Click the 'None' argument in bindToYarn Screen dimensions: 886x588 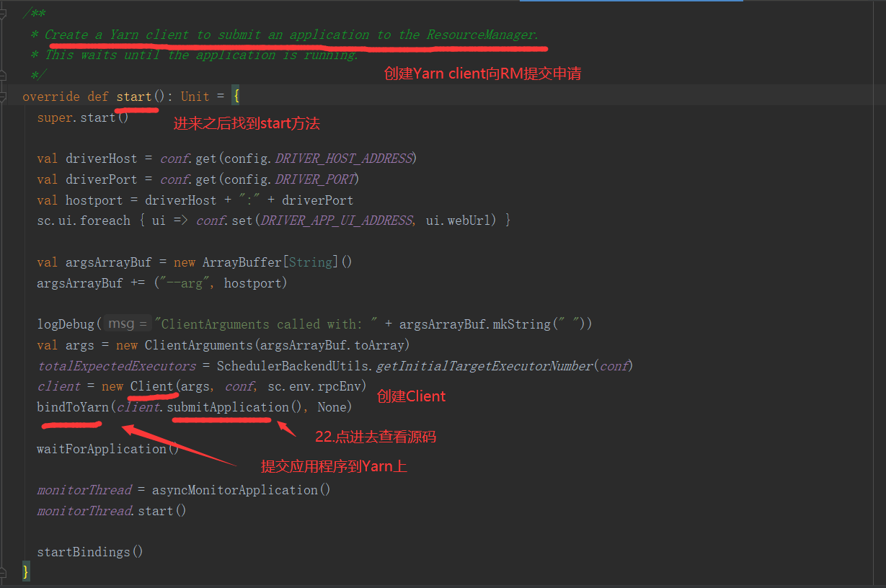[332, 407]
